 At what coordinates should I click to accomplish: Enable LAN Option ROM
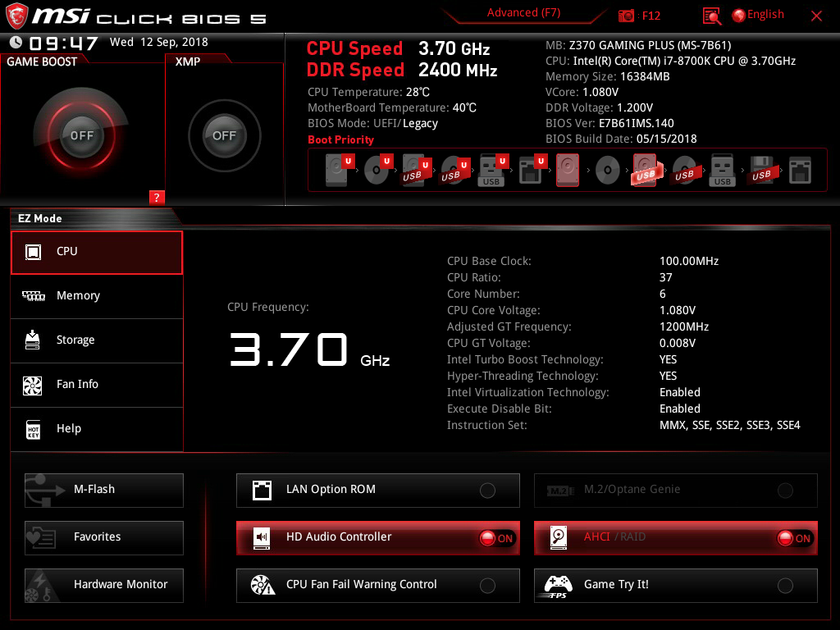(487, 490)
